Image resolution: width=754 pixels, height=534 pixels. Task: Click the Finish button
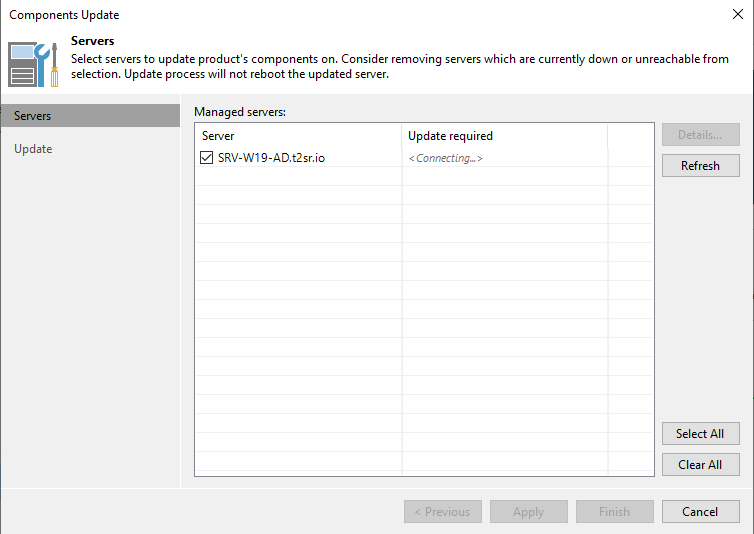pyautogui.click(x=615, y=511)
